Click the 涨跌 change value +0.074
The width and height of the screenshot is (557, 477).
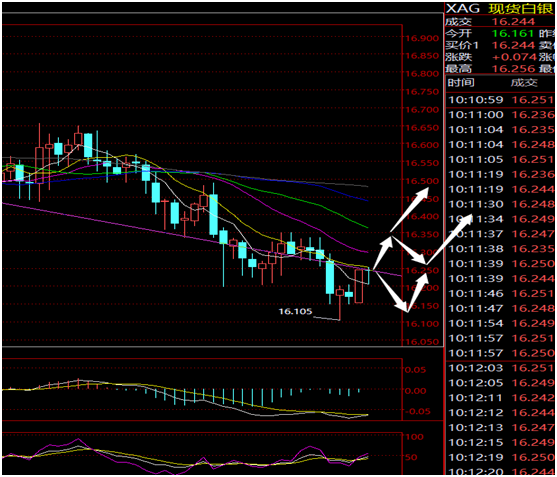[514, 57]
